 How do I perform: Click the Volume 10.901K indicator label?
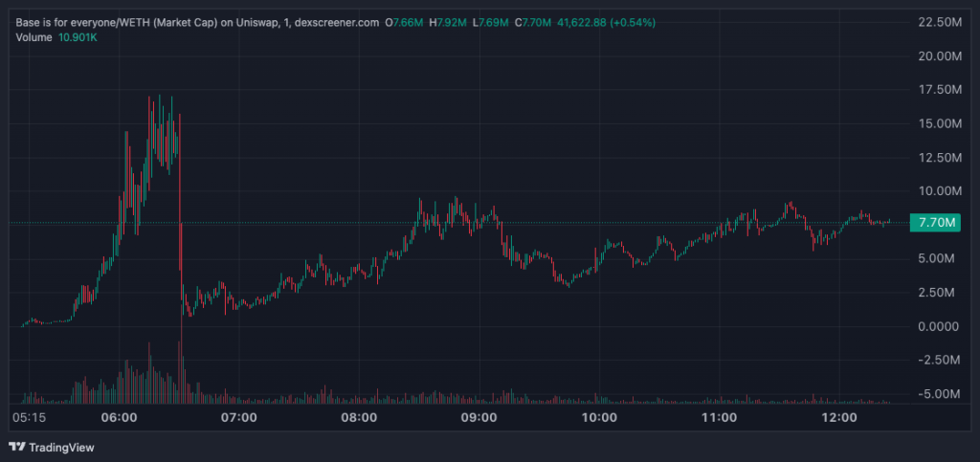pyautogui.click(x=56, y=36)
